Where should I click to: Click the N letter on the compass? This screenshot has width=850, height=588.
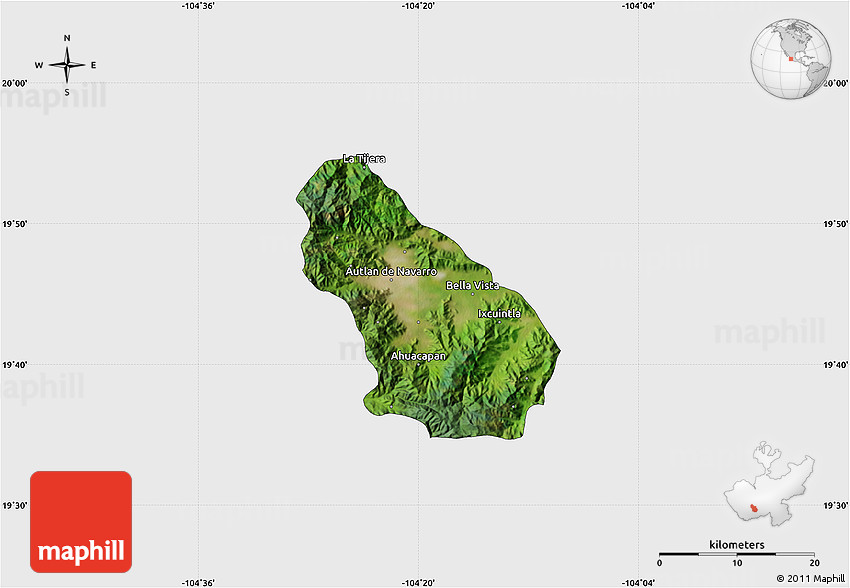(x=67, y=38)
